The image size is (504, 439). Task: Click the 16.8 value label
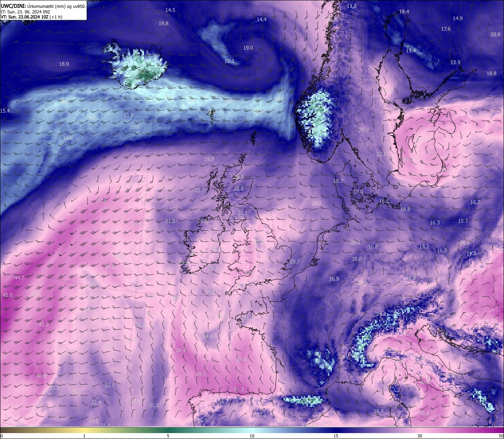373,247
